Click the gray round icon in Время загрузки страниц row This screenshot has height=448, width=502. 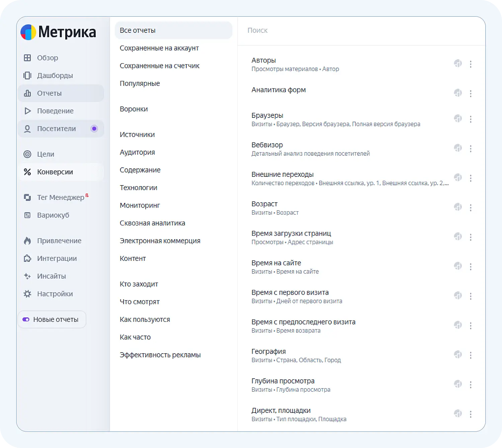click(458, 236)
